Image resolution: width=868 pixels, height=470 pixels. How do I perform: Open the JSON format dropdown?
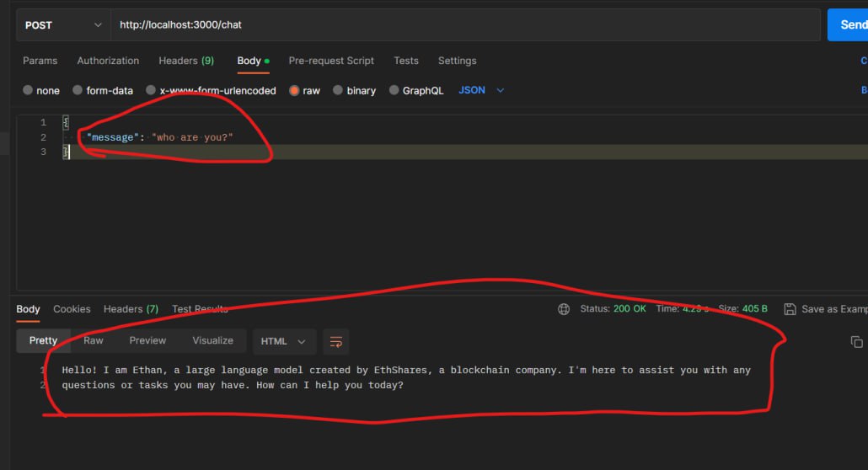click(x=481, y=90)
